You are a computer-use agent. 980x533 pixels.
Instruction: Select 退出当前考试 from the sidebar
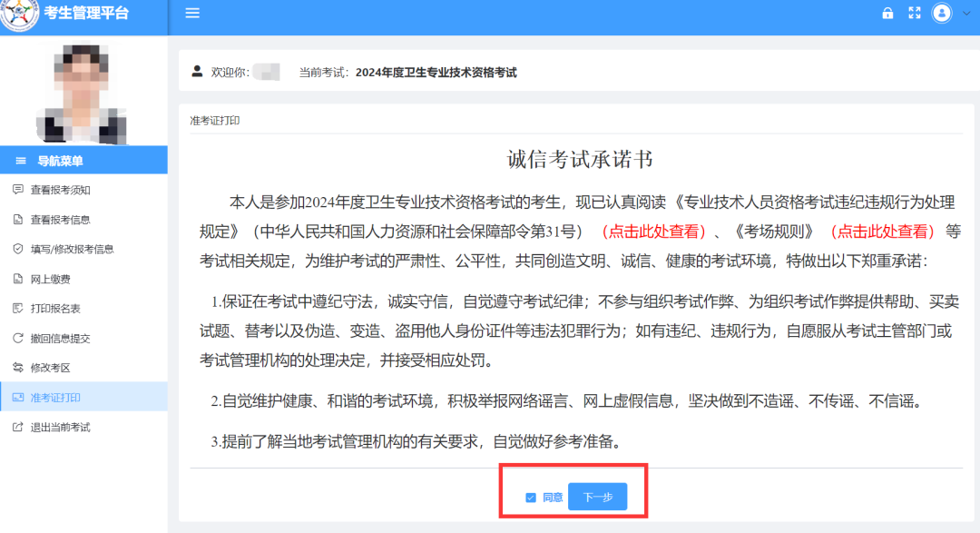click(60, 427)
